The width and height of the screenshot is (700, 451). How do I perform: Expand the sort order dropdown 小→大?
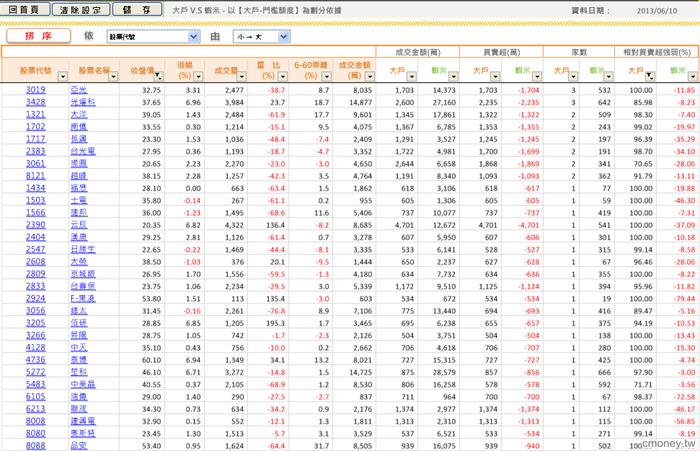coord(284,37)
